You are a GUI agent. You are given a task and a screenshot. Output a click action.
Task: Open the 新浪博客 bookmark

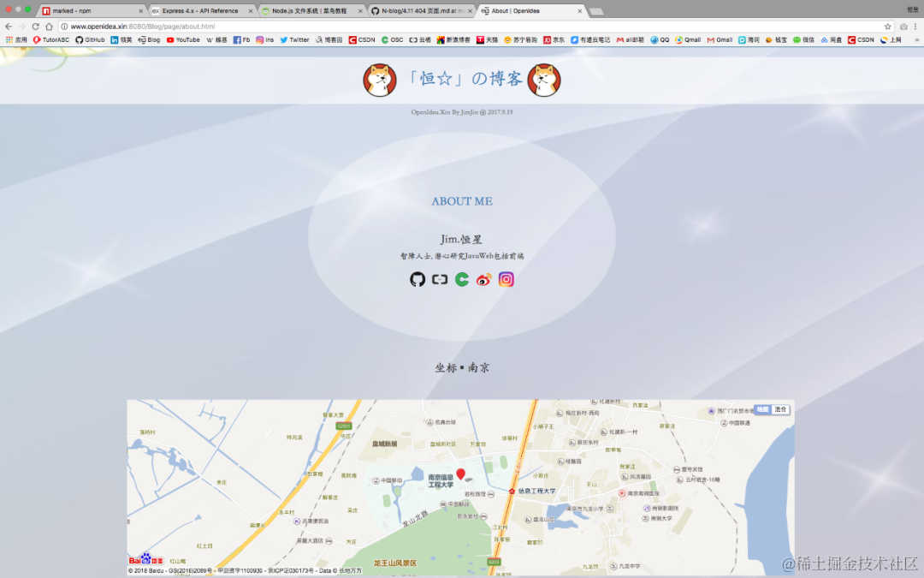click(453, 40)
